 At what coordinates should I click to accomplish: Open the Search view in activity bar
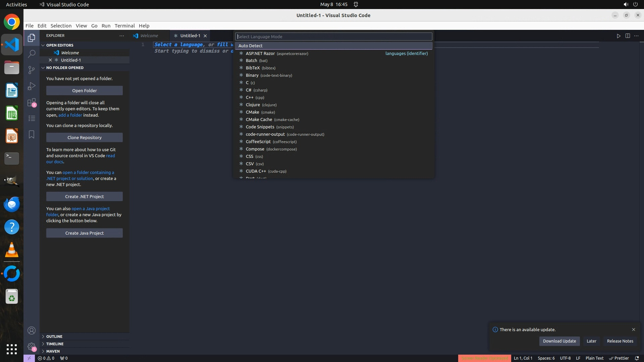pyautogui.click(x=32, y=54)
